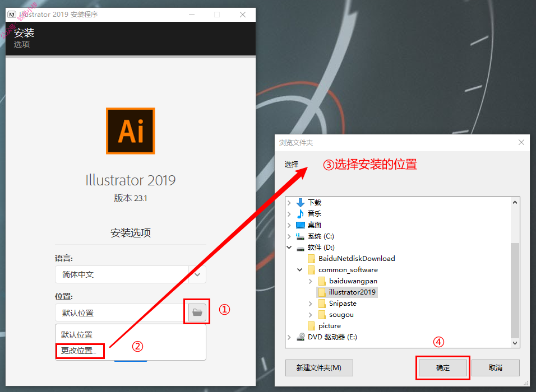Click the sougou folder icon
Image resolution: width=536 pixels, height=392 pixels.
pyautogui.click(x=322, y=315)
